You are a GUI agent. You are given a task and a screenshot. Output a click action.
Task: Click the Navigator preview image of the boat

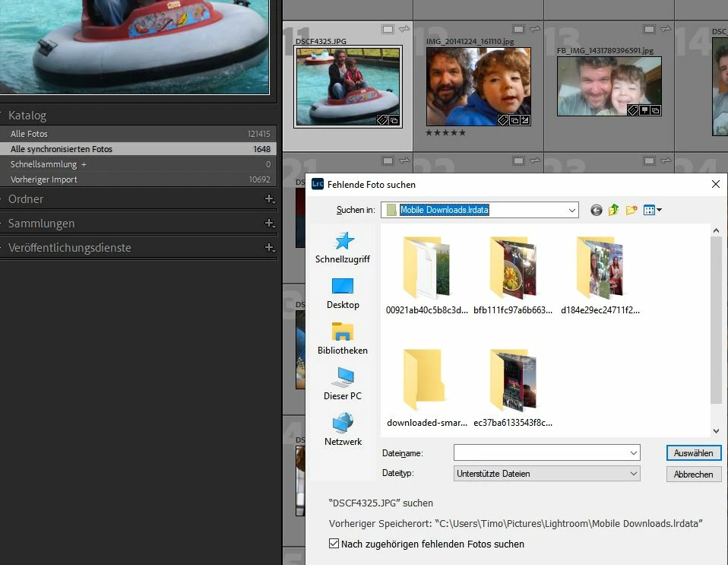135,46
